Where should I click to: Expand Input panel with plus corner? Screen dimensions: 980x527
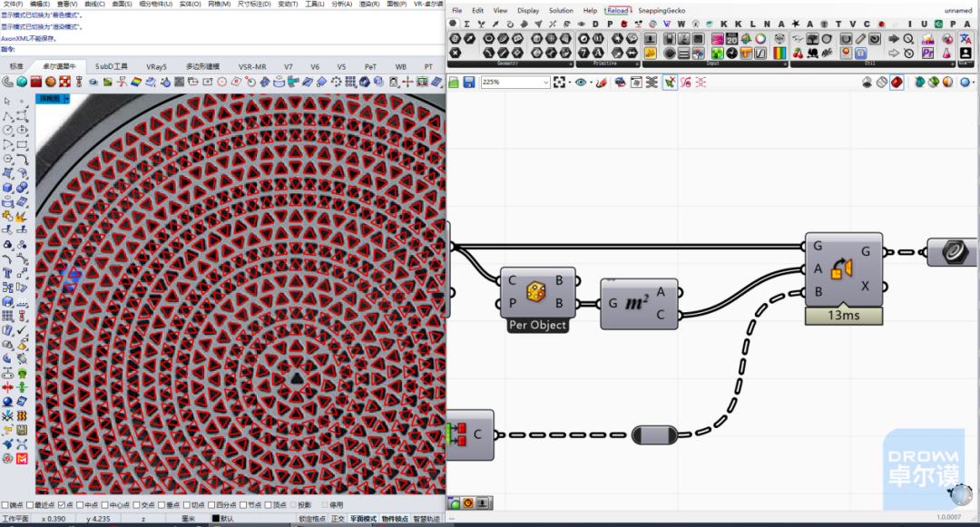(x=786, y=63)
